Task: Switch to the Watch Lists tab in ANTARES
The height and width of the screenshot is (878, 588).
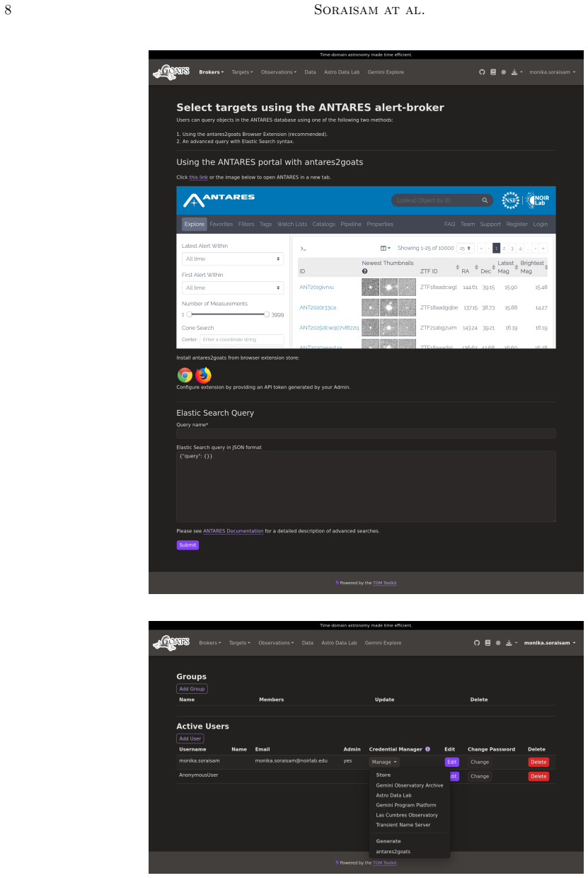Action: [292, 224]
